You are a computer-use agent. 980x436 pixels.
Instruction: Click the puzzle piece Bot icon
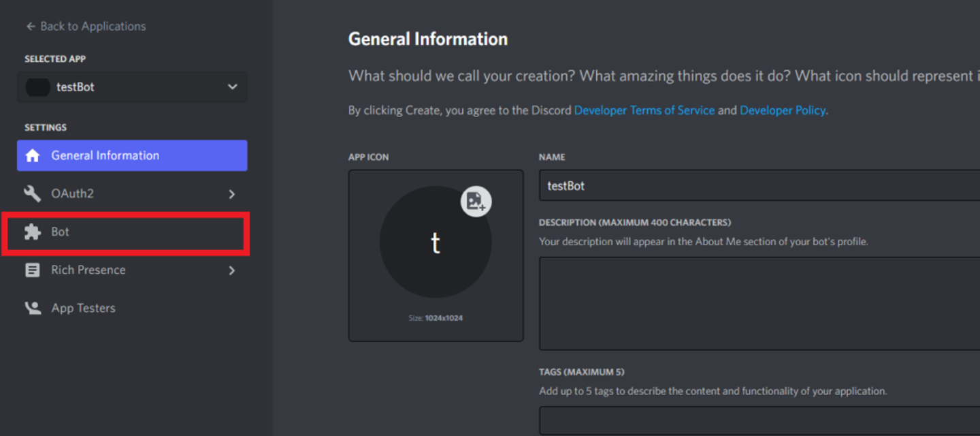(x=33, y=232)
